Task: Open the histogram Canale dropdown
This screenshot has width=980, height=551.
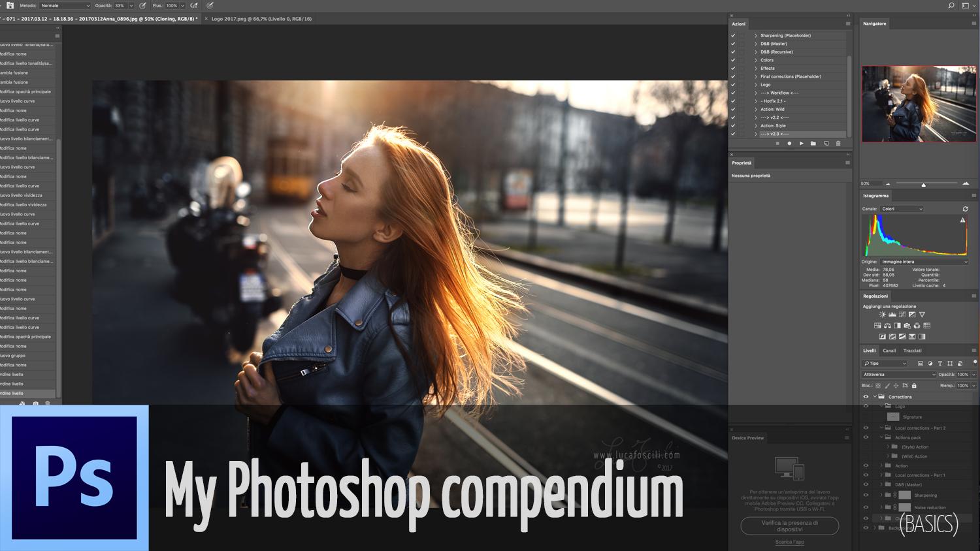Action: click(x=902, y=209)
